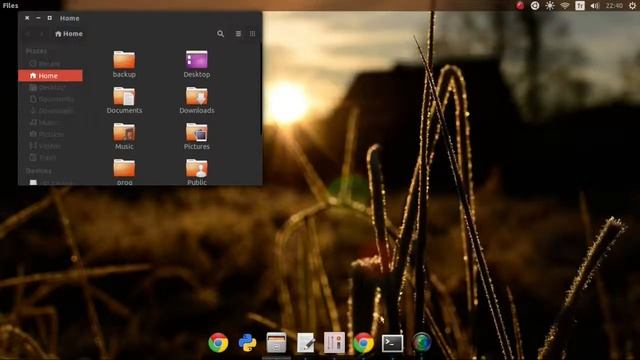Click the search magnifier in Files toolbar
The height and width of the screenshot is (360, 640).
click(x=220, y=34)
